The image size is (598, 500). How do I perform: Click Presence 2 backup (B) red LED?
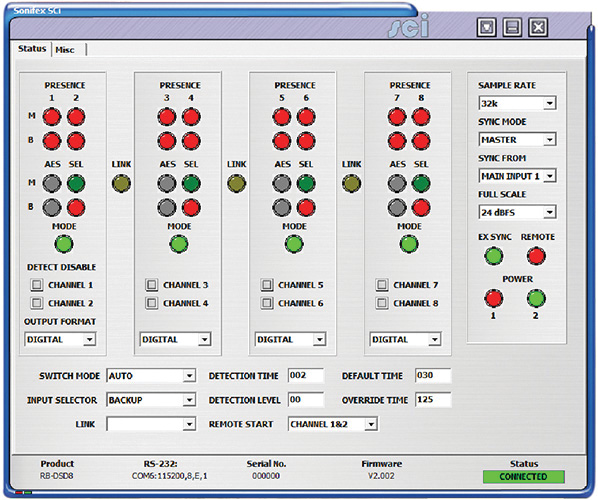pos(76,141)
